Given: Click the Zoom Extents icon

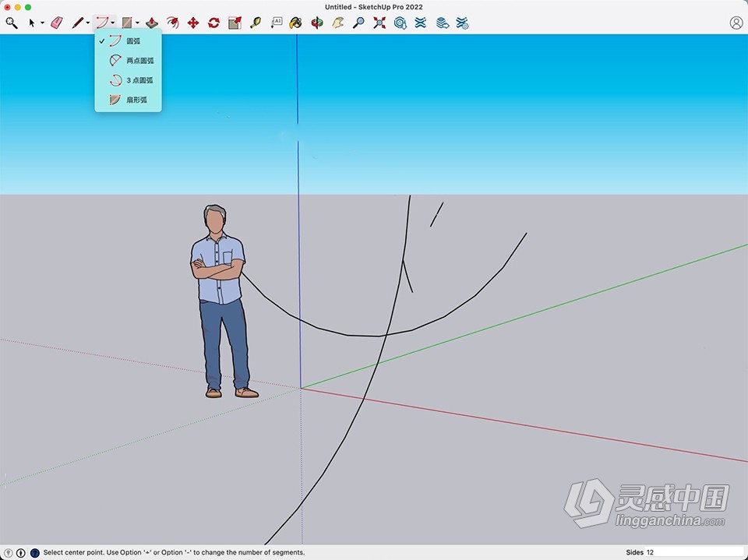Looking at the screenshot, I should coord(379,23).
